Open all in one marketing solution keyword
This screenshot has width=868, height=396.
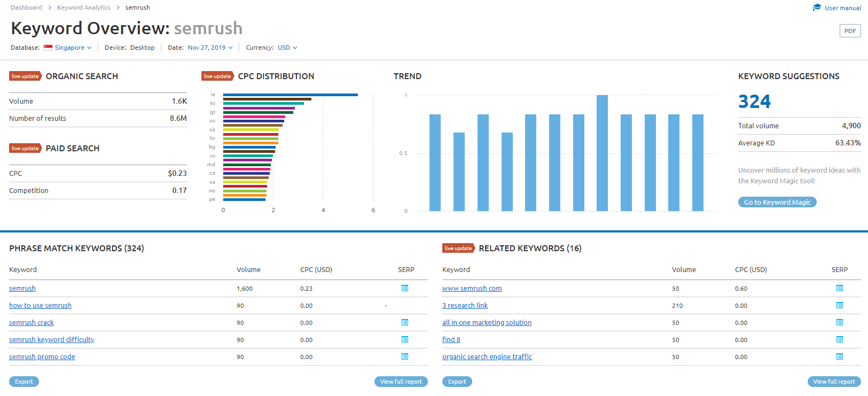[x=487, y=323]
